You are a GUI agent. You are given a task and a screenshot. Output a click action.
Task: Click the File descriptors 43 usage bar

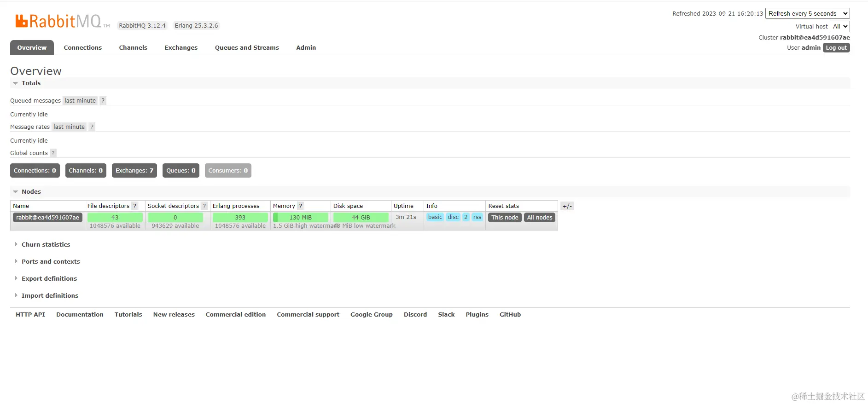coord(115,218)
